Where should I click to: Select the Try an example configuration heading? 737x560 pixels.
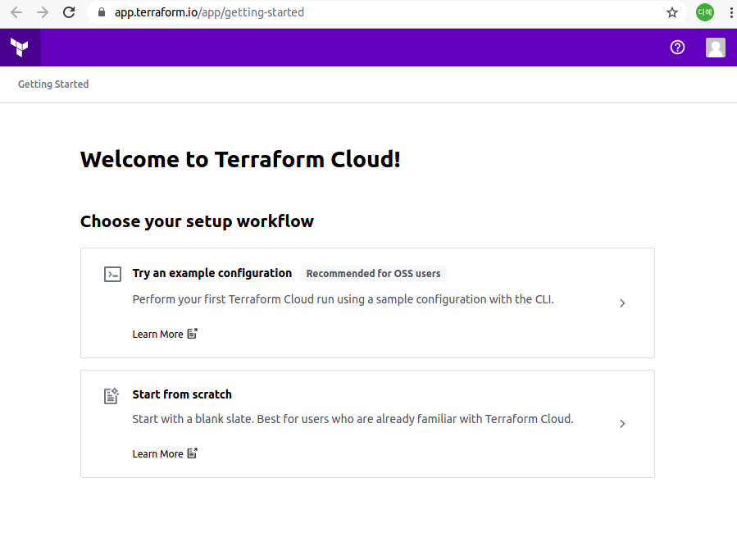(212, 273)
